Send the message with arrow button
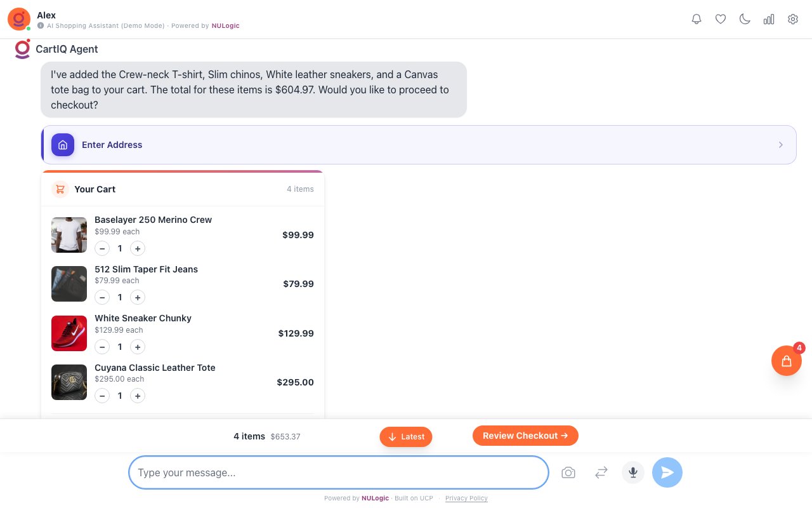The width and height of the screenshot is (812, 508). click(x=667, y=472)
